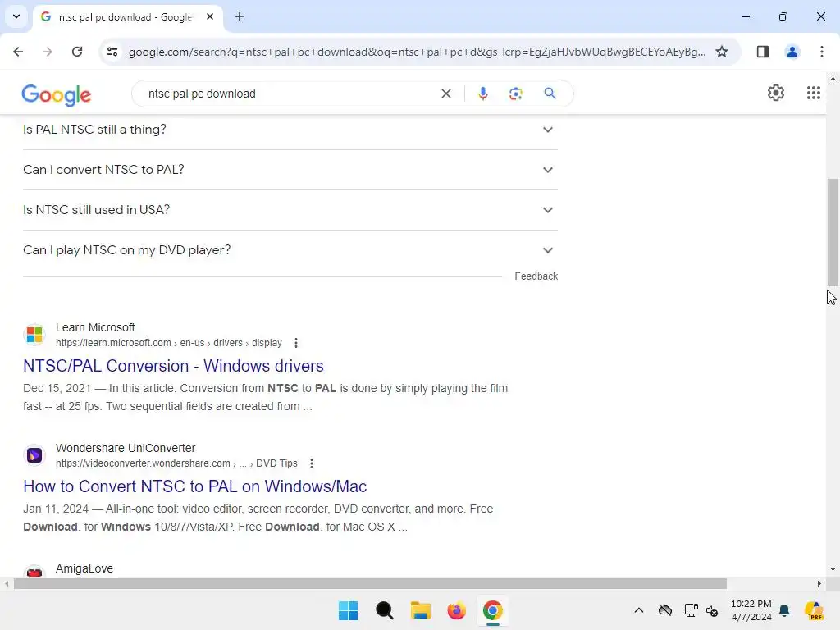
Task: Select the ntsc pal pc download tab
Action: (127, 17)
